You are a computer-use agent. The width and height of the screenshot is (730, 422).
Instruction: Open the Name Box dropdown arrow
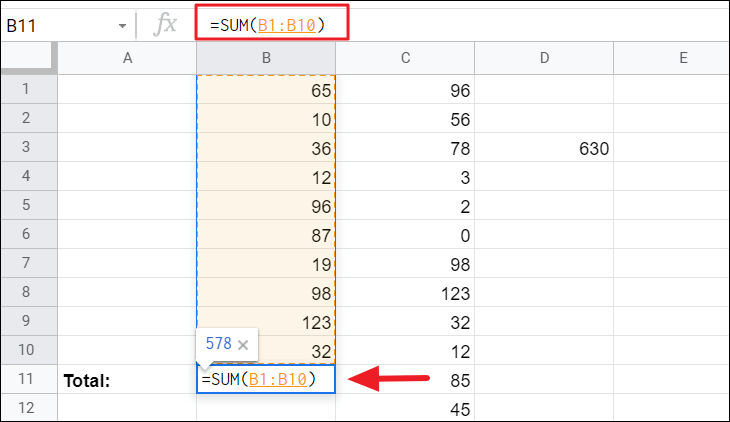[x=122, y=25]
